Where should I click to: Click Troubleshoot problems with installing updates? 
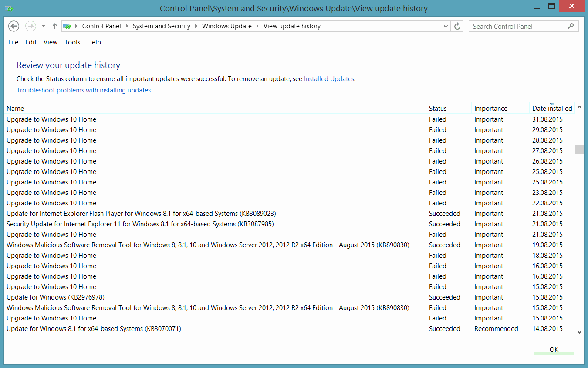click(x=84, y=90)
